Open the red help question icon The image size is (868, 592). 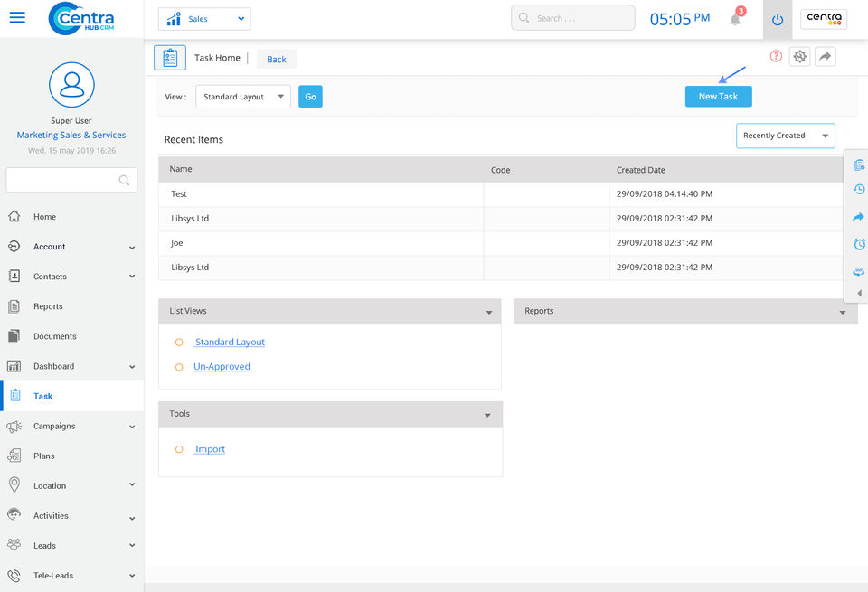[x=776, y=56]
